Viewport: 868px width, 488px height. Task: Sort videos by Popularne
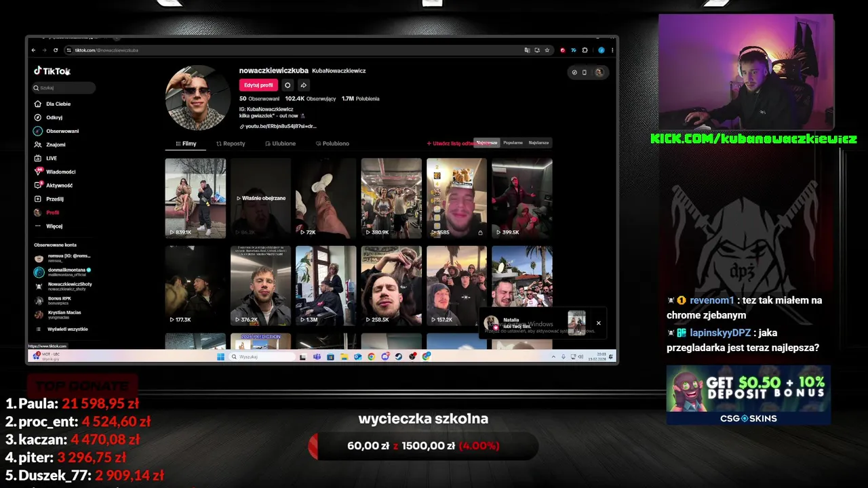[x=513, y=142]
